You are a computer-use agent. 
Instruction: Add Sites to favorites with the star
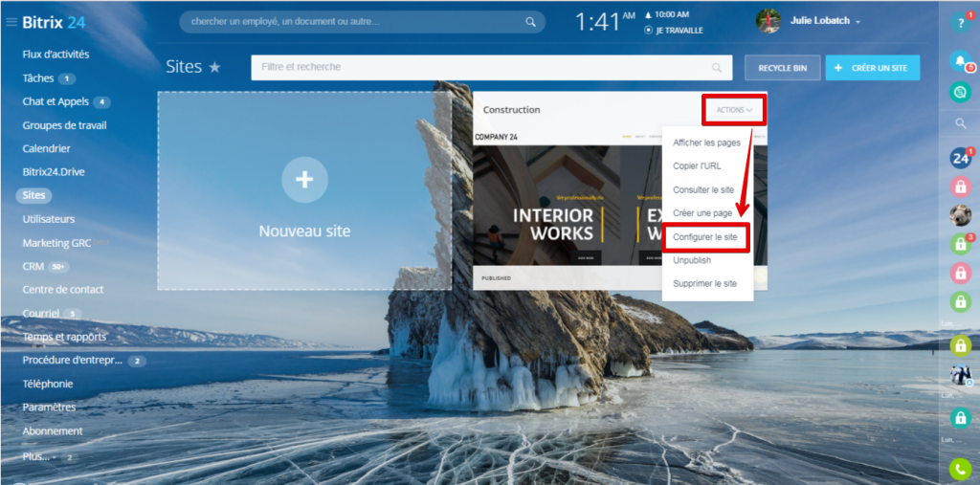click(x=214, y=67)
